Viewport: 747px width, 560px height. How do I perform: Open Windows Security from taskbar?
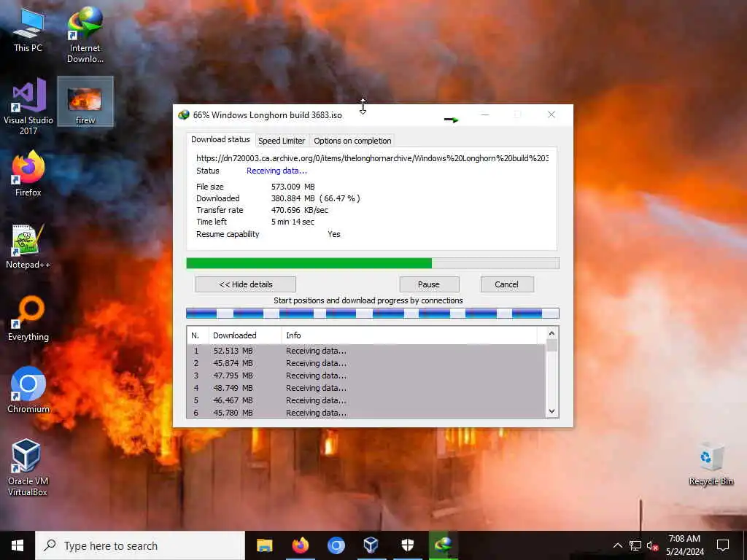[407, 545]
